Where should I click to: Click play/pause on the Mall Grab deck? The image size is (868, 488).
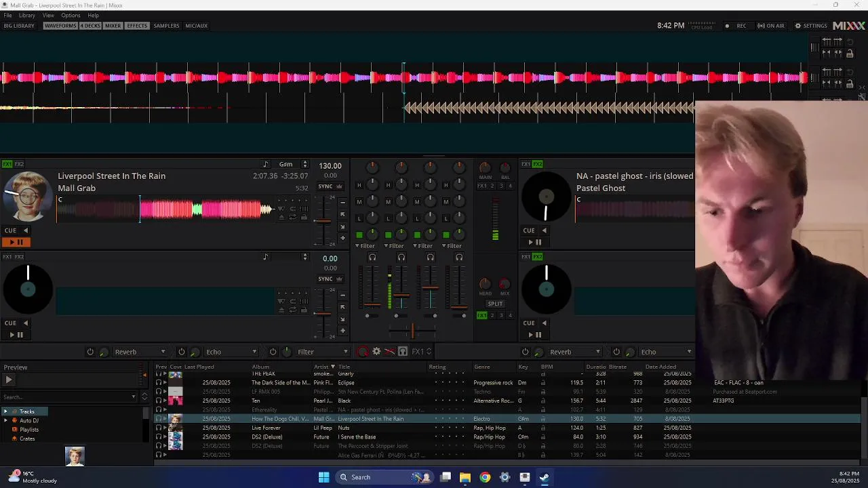[x=16, y=242]
